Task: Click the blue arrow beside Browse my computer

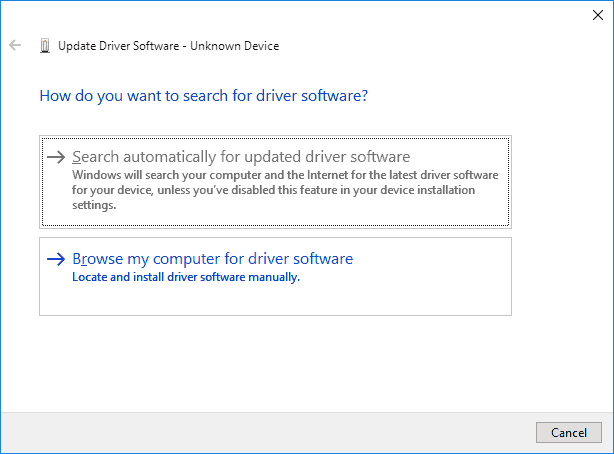Action: tap(56, 259)
